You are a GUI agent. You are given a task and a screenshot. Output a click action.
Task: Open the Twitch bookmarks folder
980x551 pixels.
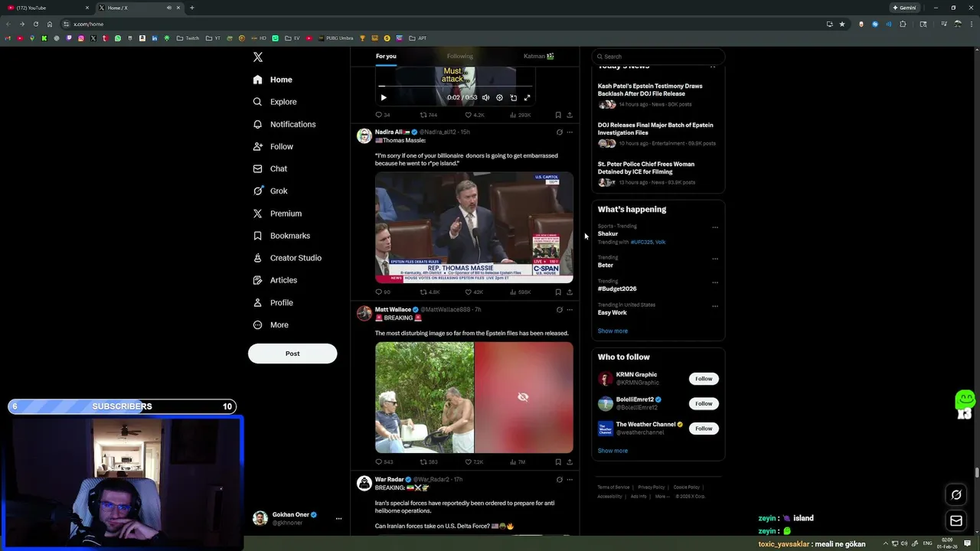pos(188,38)
